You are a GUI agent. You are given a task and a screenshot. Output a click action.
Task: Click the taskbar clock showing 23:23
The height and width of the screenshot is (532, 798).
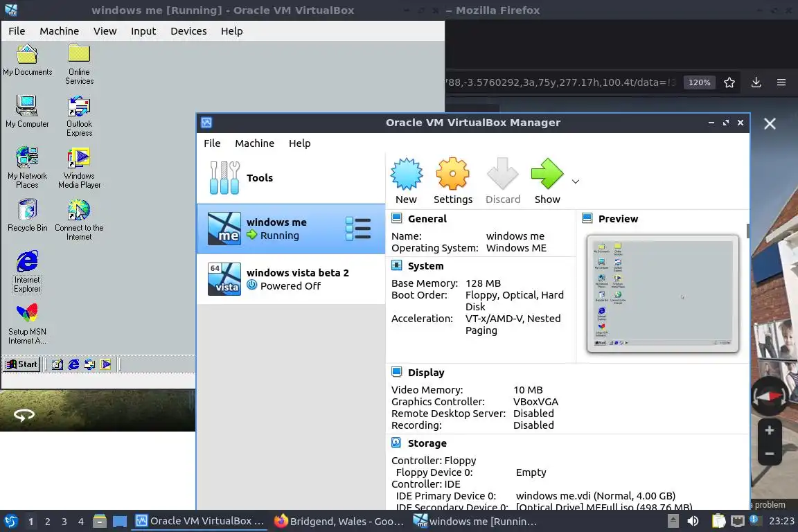click(x=781, y=522)
